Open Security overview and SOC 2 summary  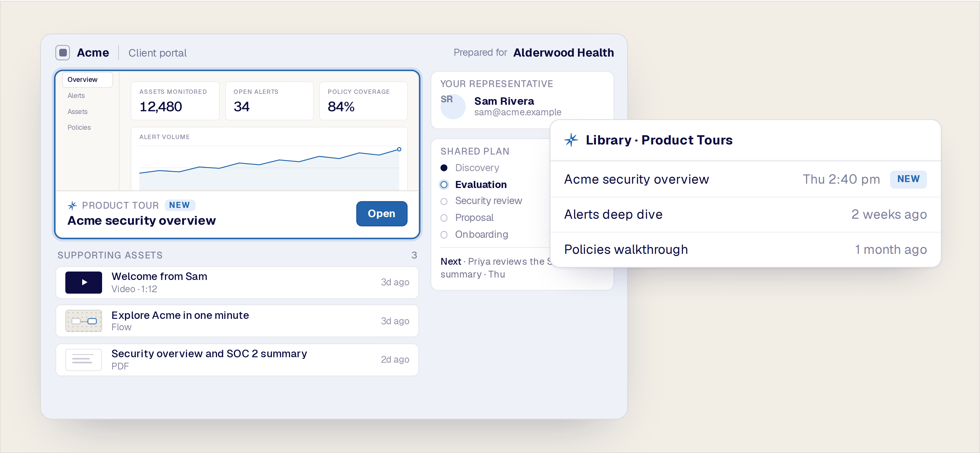click(x=237, y=360)
